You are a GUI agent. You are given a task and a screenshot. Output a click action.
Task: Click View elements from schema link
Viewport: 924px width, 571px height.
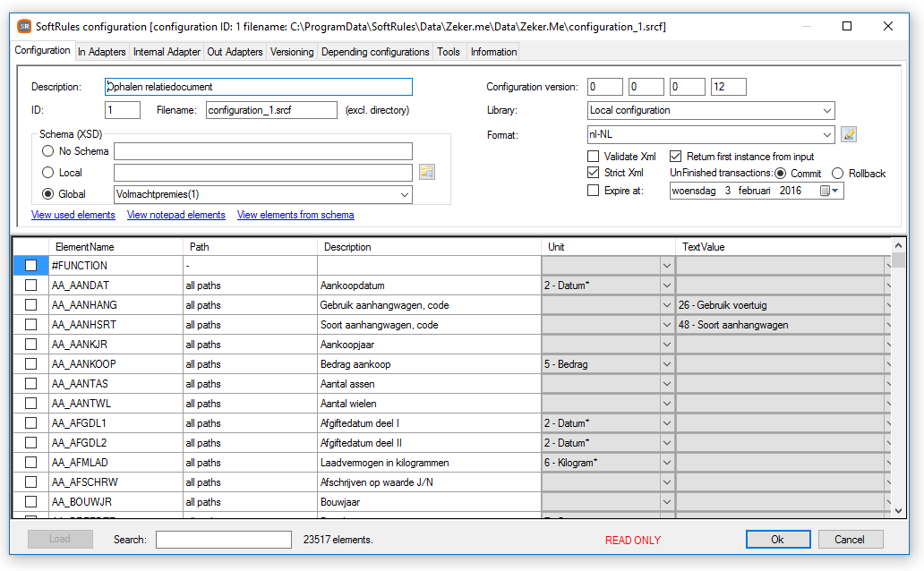(295, 215)
